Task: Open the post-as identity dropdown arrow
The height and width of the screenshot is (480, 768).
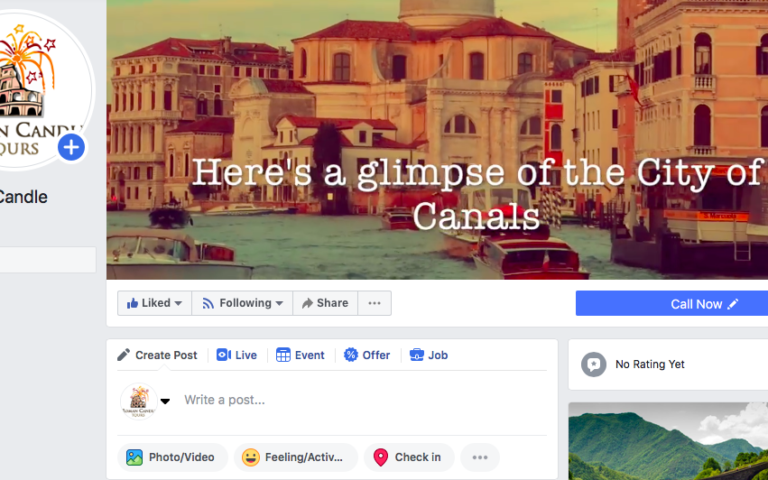Action: [165, 401]
